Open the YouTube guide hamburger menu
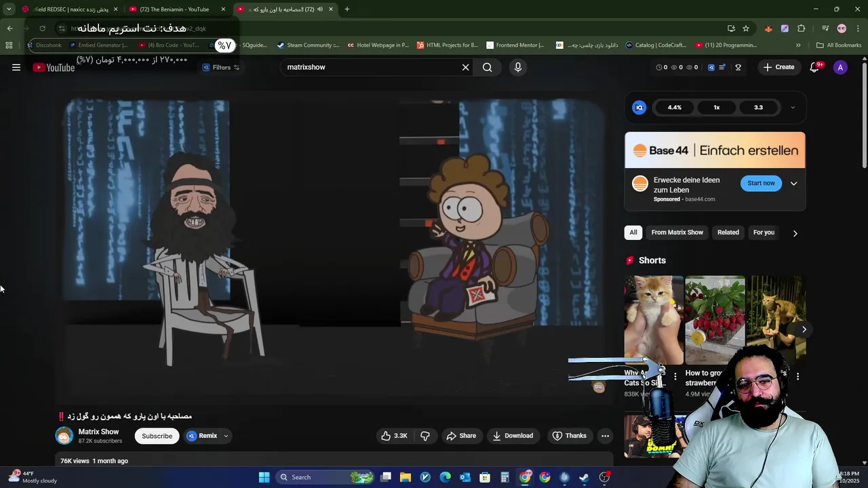 (x=16, y=67)
